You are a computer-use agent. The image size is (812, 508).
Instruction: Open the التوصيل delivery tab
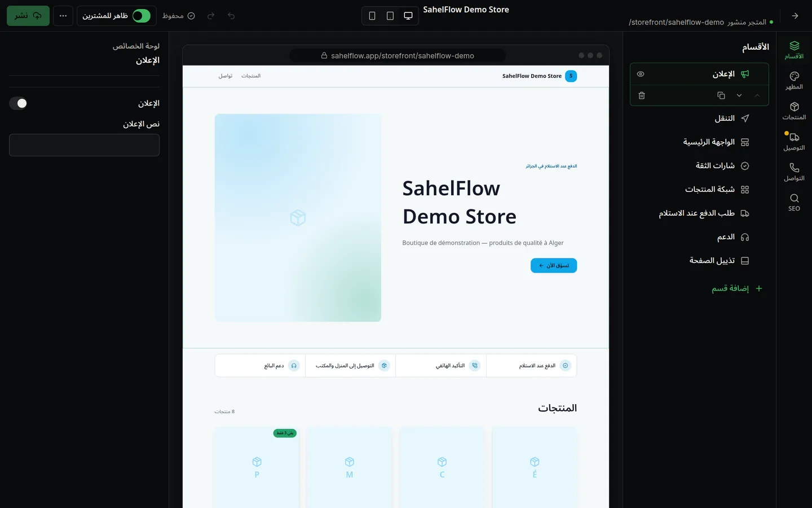pos(794,142)
